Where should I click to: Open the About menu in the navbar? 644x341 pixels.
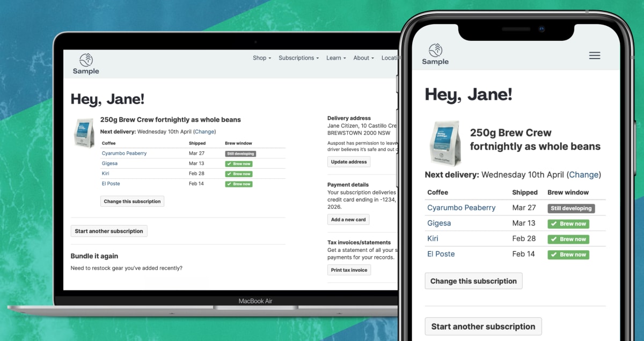363,58
